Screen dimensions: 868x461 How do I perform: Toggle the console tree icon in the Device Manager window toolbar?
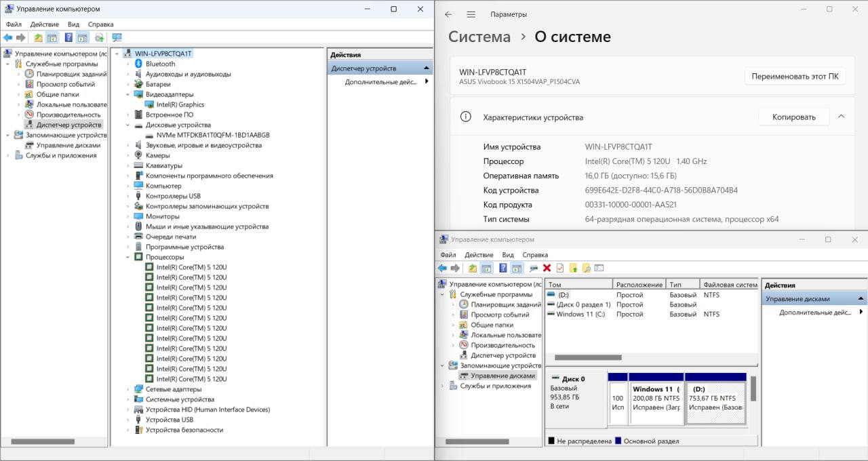click(52, 38)
